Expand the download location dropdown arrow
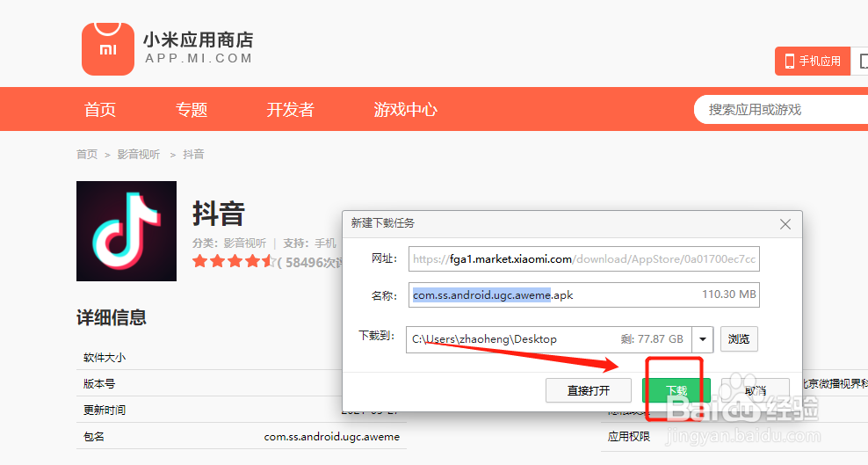This screenshot has width=868, height=465. [x=703, y=339]
